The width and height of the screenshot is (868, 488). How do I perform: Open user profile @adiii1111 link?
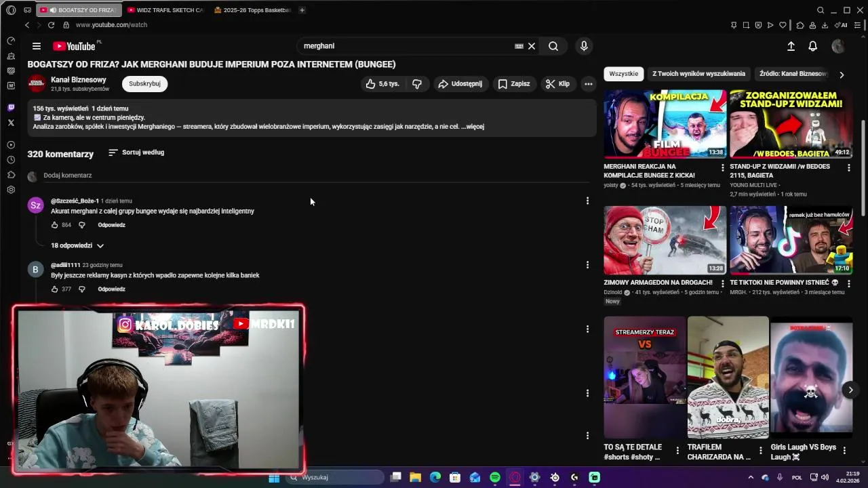coord(66,265)
